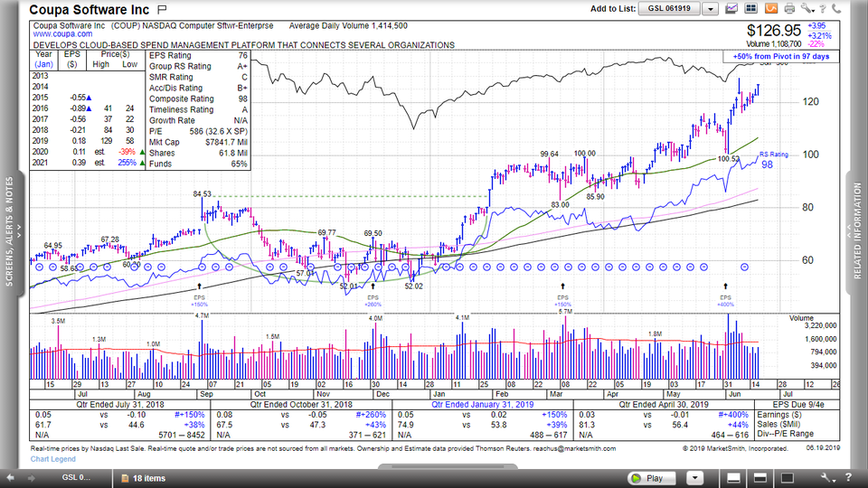The height and width of the screenshot is (488, 868).
Task: Click the #+150% EPS change for July 2018
Action: (189, 415)
